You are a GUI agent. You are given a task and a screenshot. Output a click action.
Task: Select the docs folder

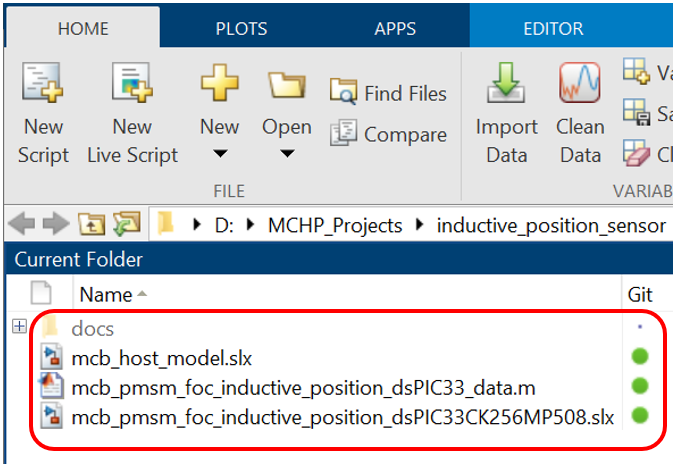93,329
